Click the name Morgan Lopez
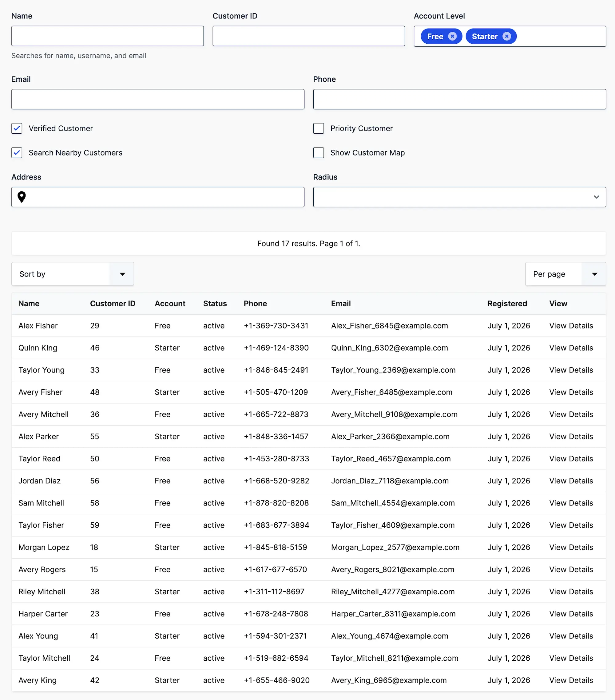Screen dimensions: 615x700 (x=44, y=547)
